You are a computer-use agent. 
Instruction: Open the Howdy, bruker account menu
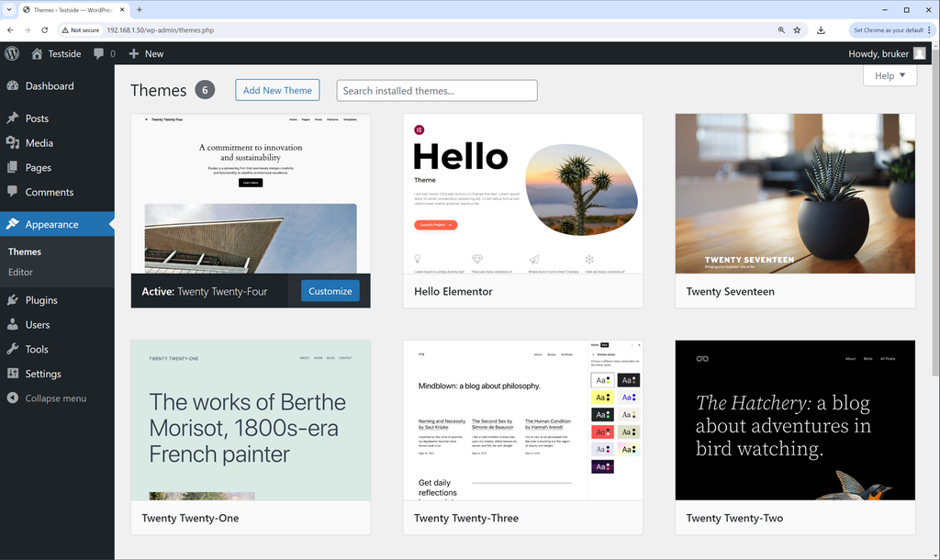[x=886, y=54]
